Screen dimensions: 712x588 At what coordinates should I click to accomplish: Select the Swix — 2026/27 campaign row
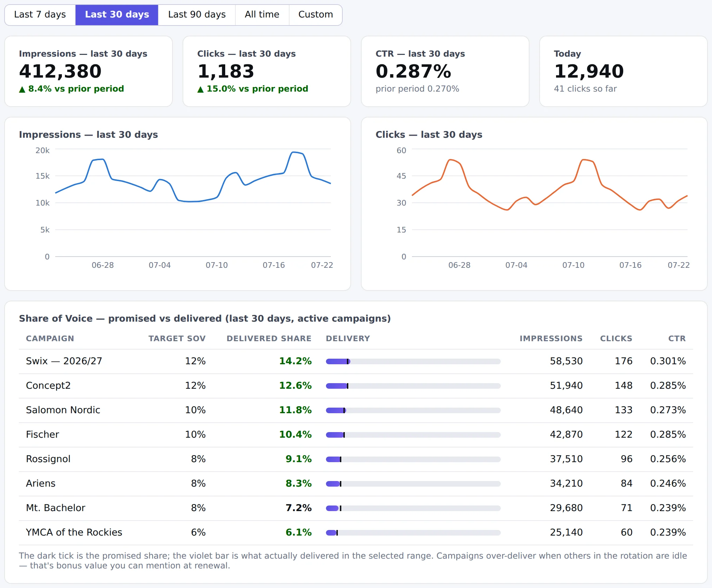click(356, 361)
